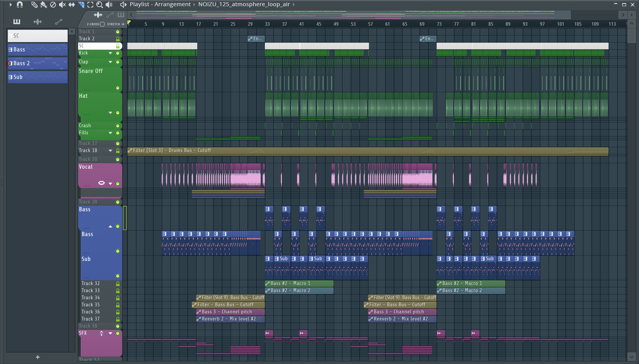639x364 pixels.
Task: Mute the Crash track
Action: 118,126
